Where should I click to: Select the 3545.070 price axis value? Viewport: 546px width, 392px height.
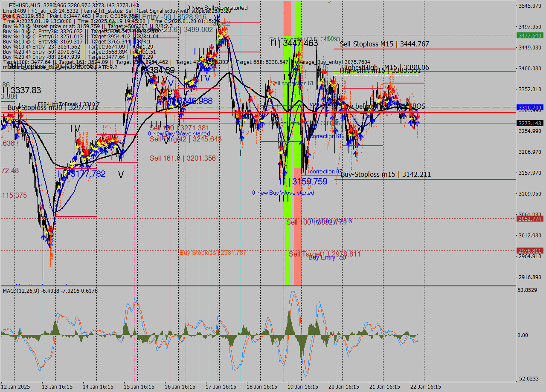point(530,6)
